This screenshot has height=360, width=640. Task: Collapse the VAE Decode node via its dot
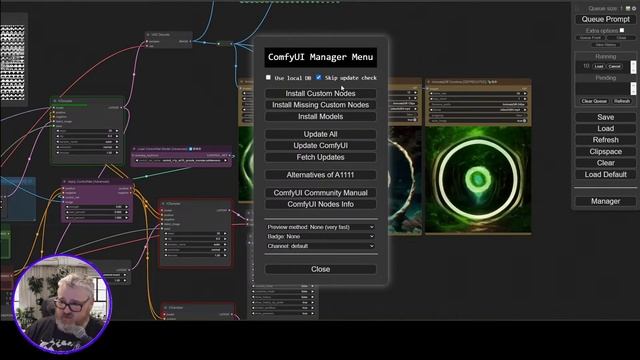coord(149,35)
